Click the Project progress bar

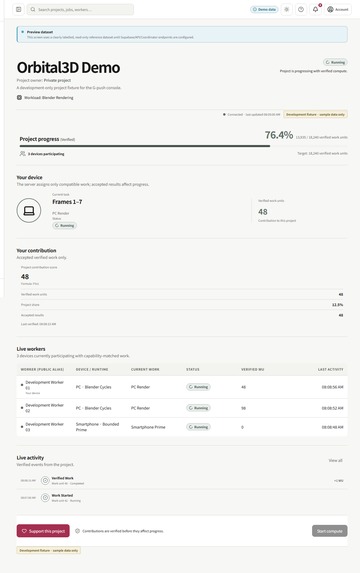pyautogui.click(x=183, y=146)
